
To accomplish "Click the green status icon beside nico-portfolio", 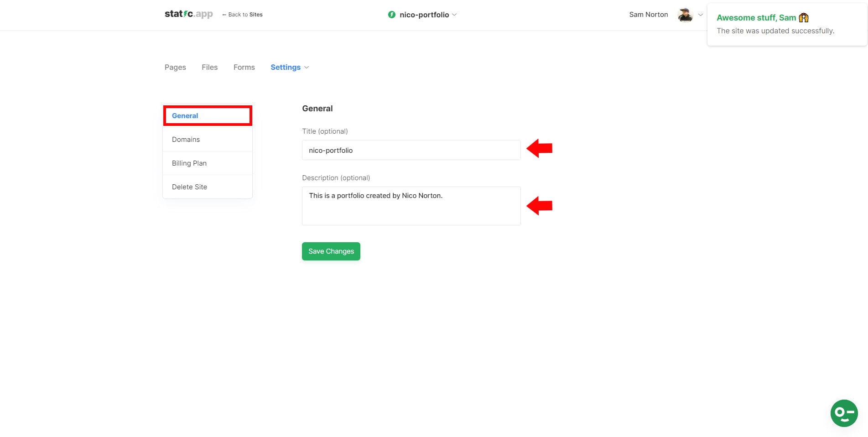I will pos(391,14).
